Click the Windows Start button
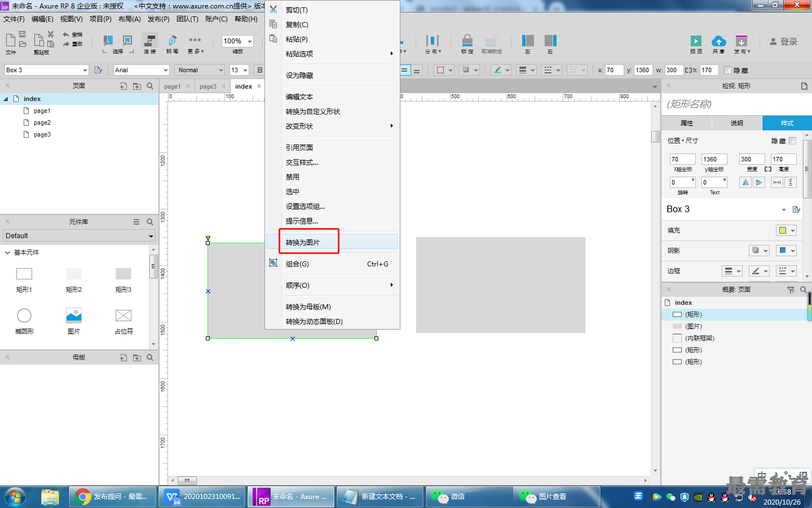This screenshot has width=812, height=508. (x=15, y=497)
